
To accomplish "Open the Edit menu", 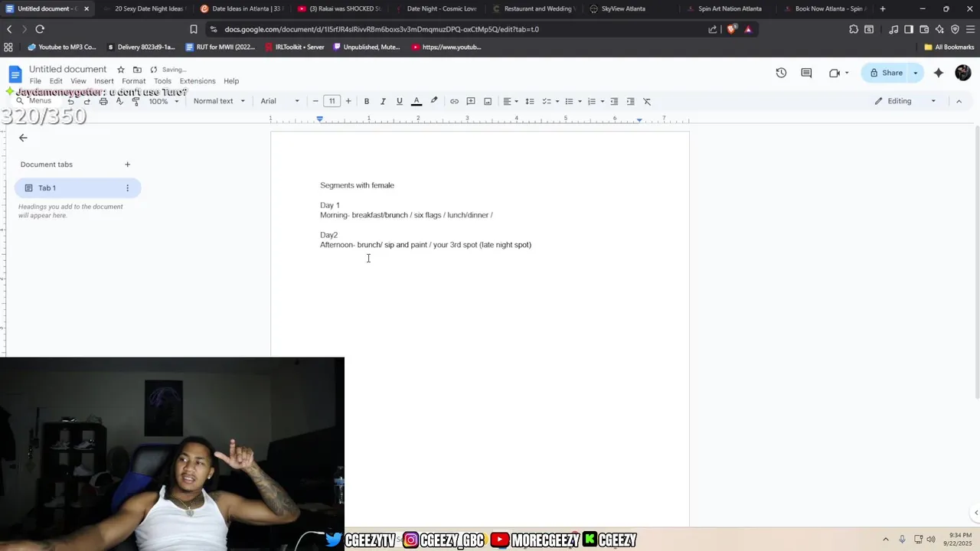I will point(56,81).
